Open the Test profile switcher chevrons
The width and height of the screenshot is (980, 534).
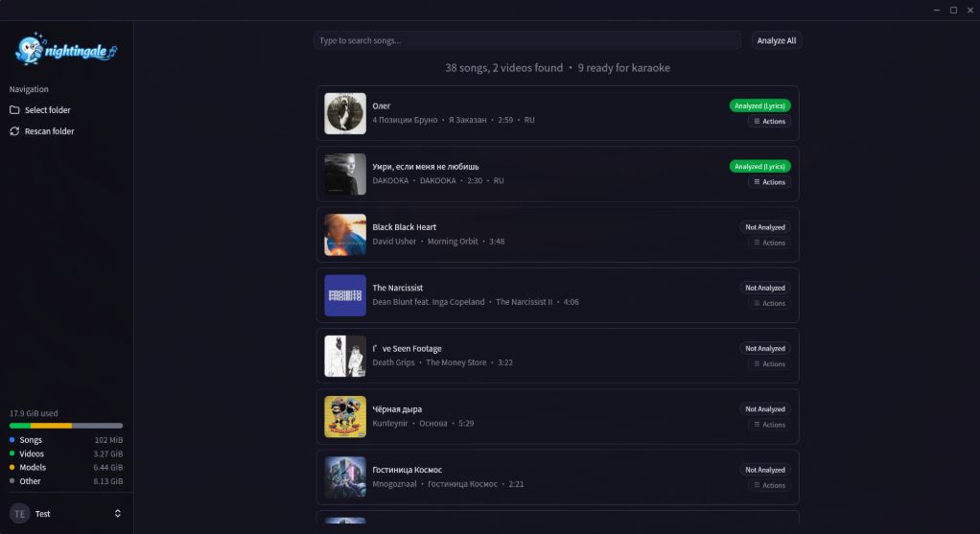[x=118, y=514]
